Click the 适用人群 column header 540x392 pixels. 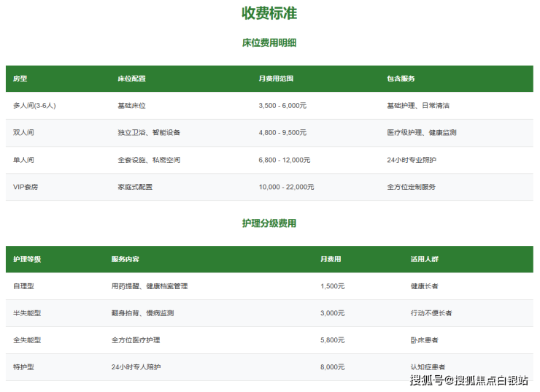(425, 259)
